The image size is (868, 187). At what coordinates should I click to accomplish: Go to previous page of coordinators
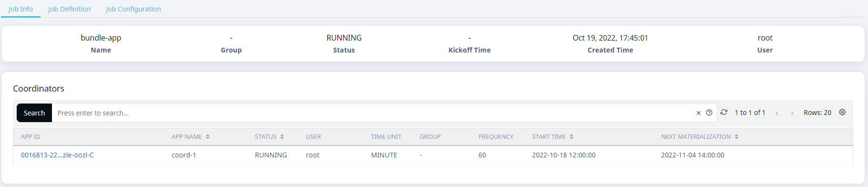point(777,113)
